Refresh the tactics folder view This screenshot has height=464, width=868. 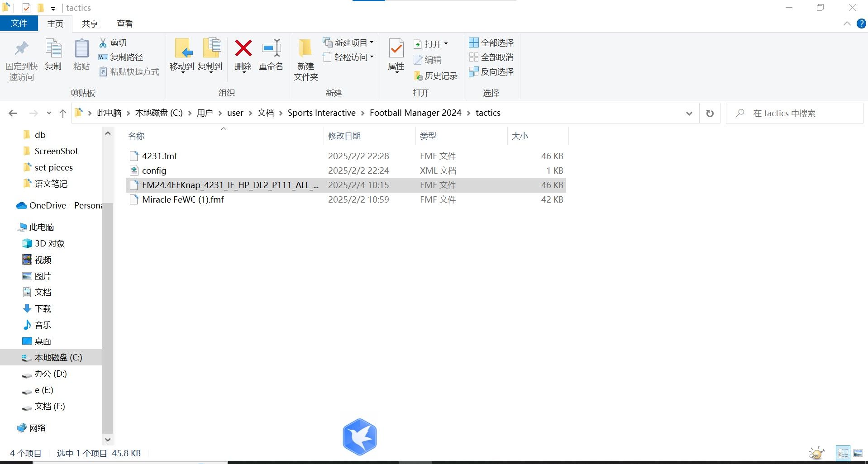click(710, 113)
